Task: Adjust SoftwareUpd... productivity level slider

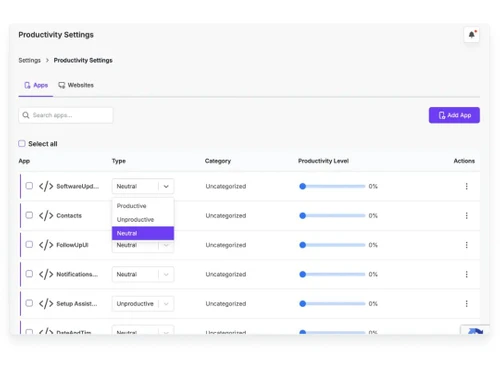Action: (332, 186)
